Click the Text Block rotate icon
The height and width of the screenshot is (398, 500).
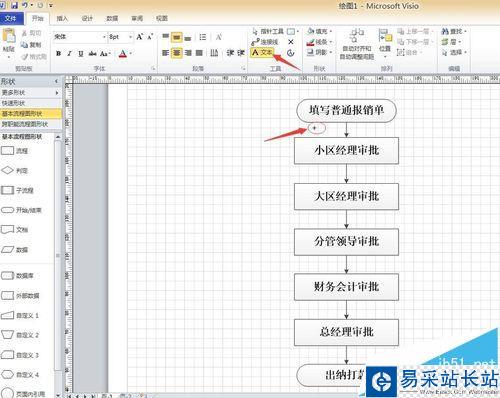pos(291,53)
